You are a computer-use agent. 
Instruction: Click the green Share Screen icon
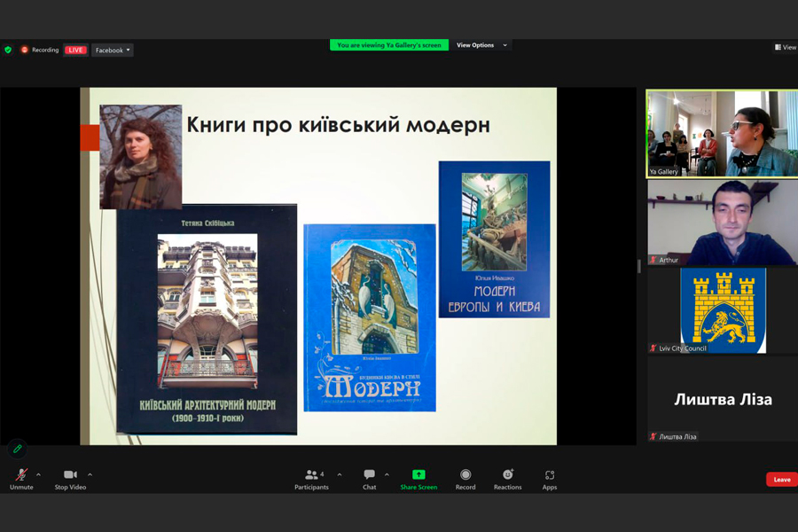click(x=419, y=475)
